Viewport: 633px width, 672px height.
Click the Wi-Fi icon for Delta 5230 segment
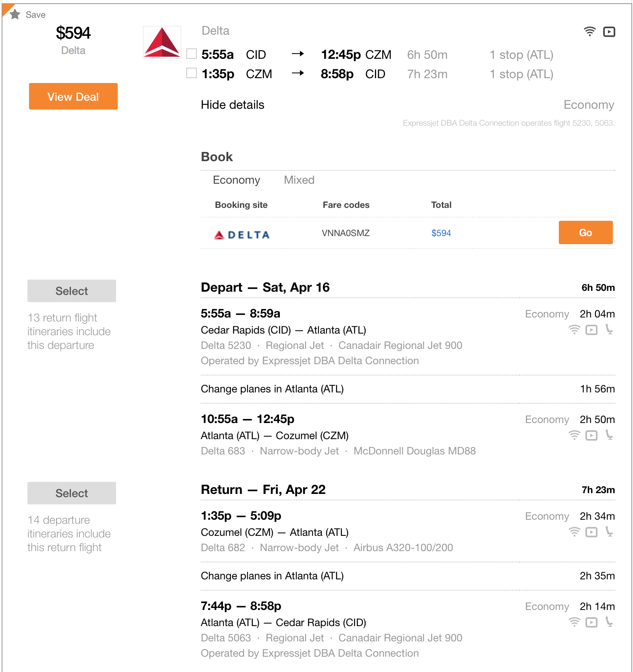574,330
